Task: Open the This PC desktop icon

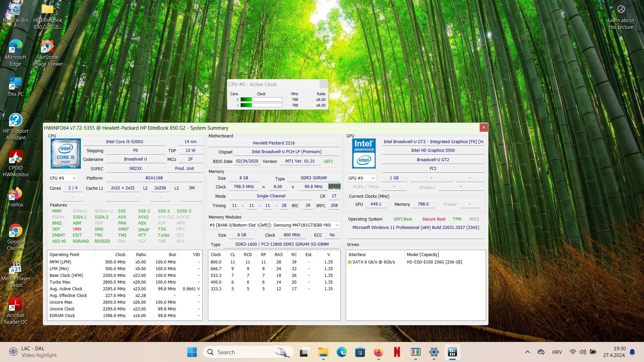Action: [15, 86]
